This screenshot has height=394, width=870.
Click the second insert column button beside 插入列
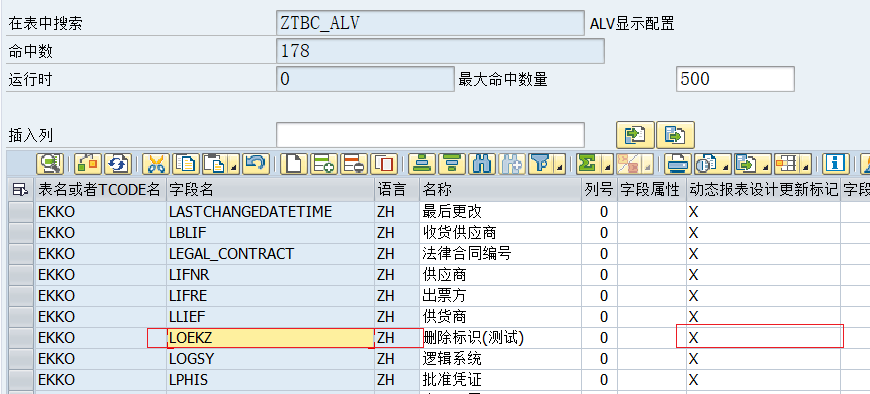(676, 135)
